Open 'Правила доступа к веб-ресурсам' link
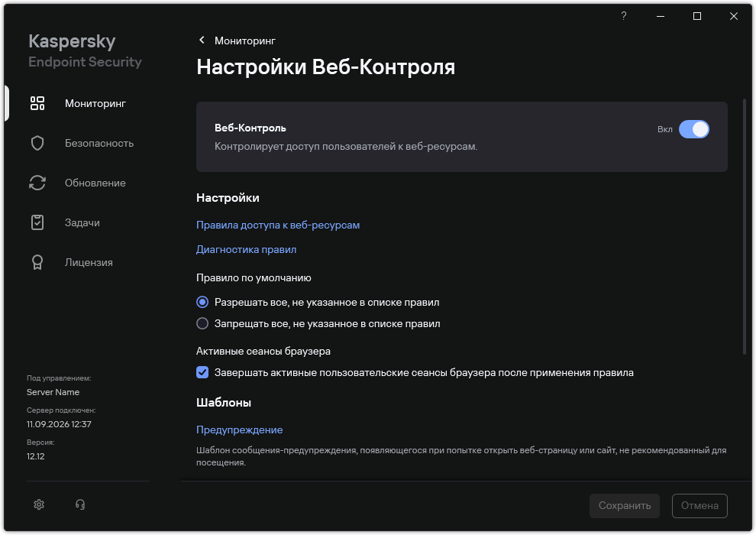756x535 pixels. coord(278,225)
